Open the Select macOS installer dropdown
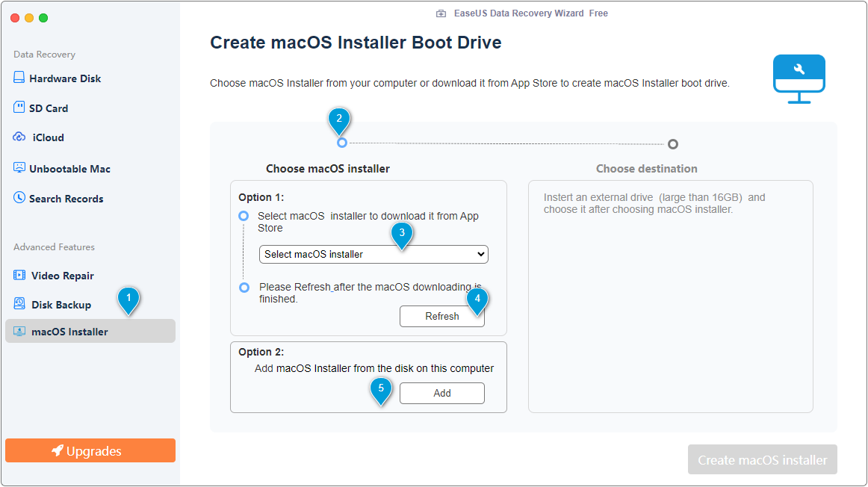The height and width of the screenshot is (487, 868). (373, 254)
